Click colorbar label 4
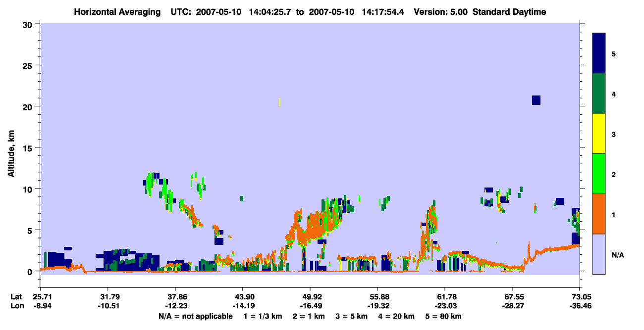The height and width of the screenshot is (330, 644). coord(614,94)
